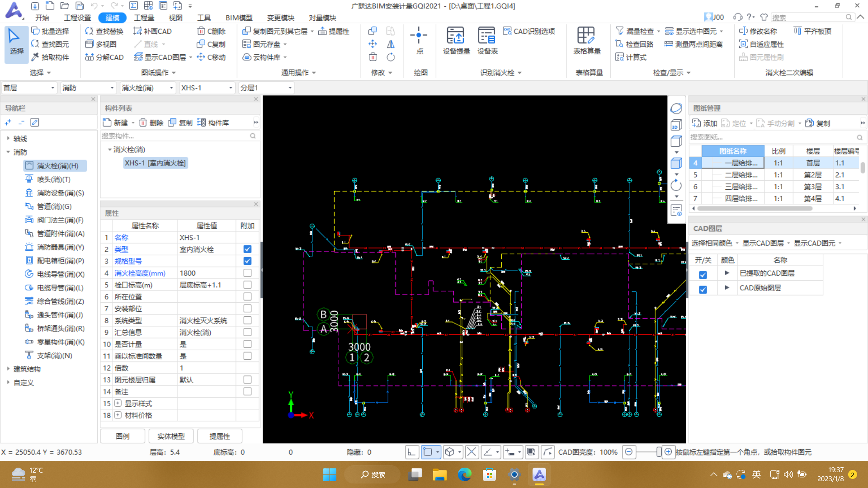Click the 表格算量 icon
Image resolution: width=868 pixels, height=488 pixels.
[x=586, y=36]
